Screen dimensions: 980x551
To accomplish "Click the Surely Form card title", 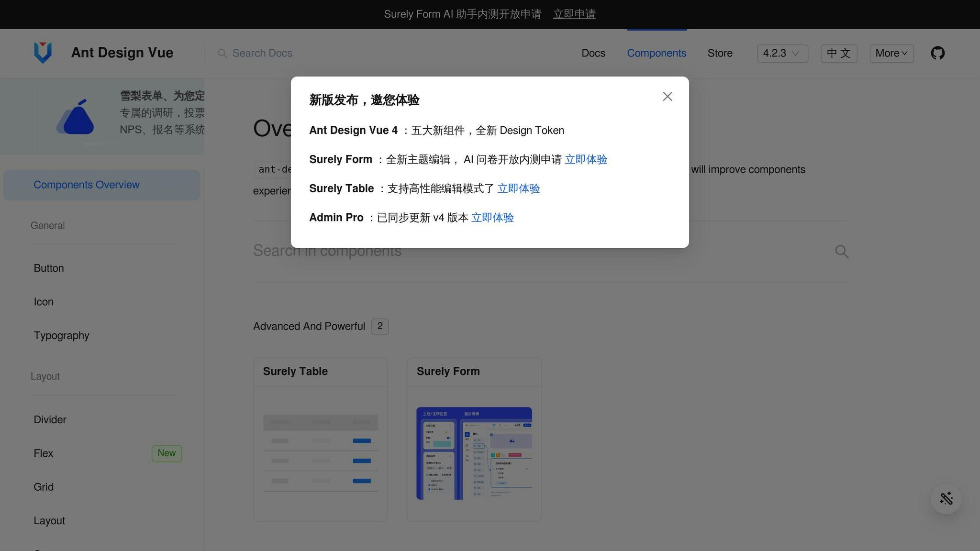I will coord(448,372).
